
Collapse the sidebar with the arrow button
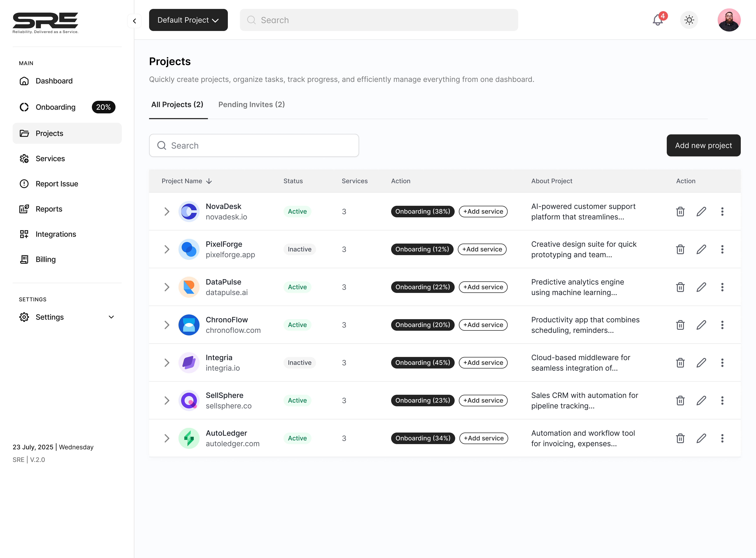click(134, 21)
